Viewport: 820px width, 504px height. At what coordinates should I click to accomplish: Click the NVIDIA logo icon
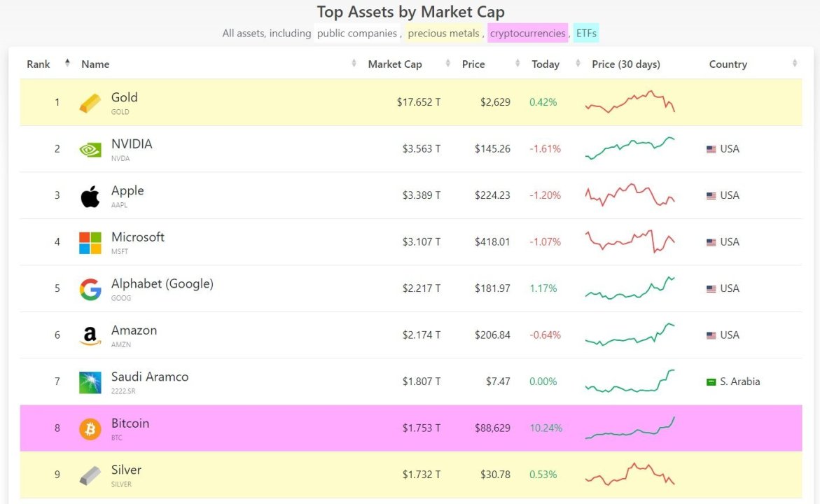coord(90,149)
